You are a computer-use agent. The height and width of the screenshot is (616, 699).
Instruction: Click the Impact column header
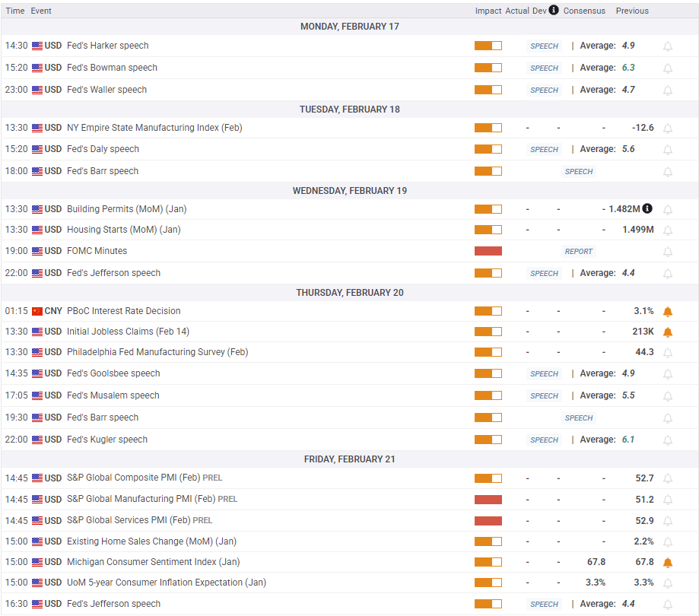[488, 11]
